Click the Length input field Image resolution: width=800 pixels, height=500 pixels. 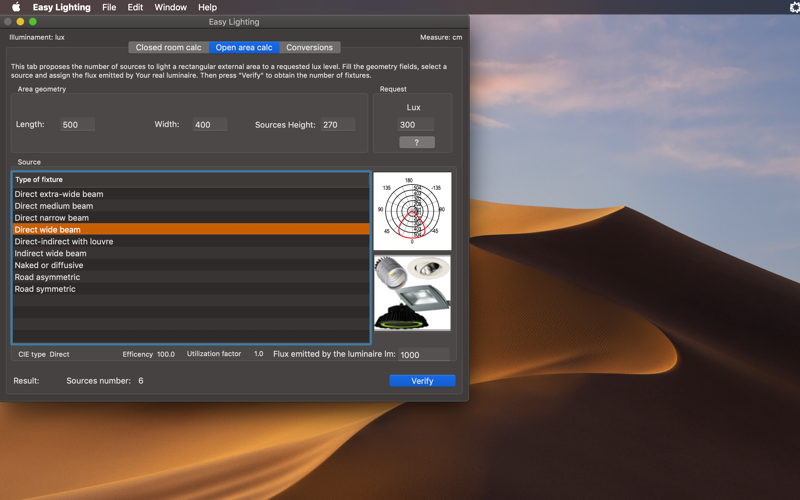78,124
